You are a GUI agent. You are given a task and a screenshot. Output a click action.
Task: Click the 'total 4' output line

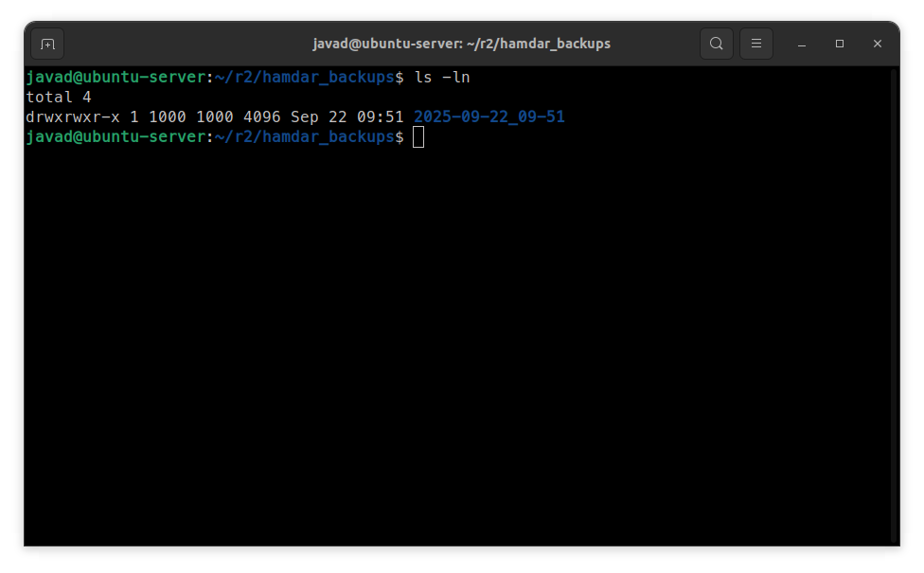pyautogui.click(x=59, y=98)
